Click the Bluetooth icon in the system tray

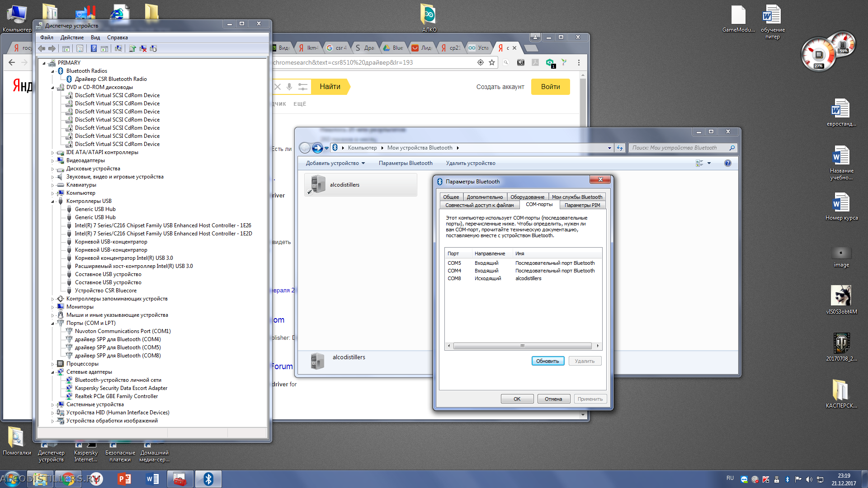787,479
